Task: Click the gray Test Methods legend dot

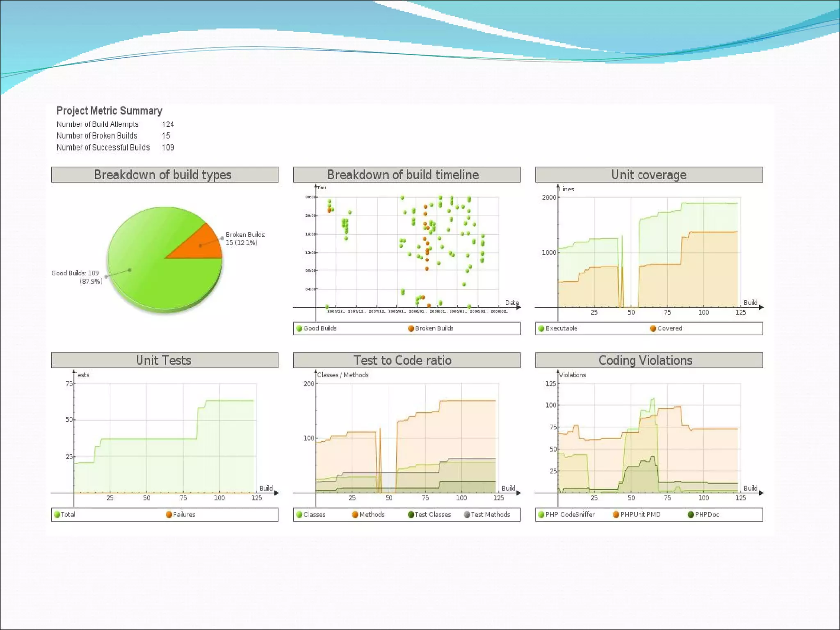Action: point(467,514)
